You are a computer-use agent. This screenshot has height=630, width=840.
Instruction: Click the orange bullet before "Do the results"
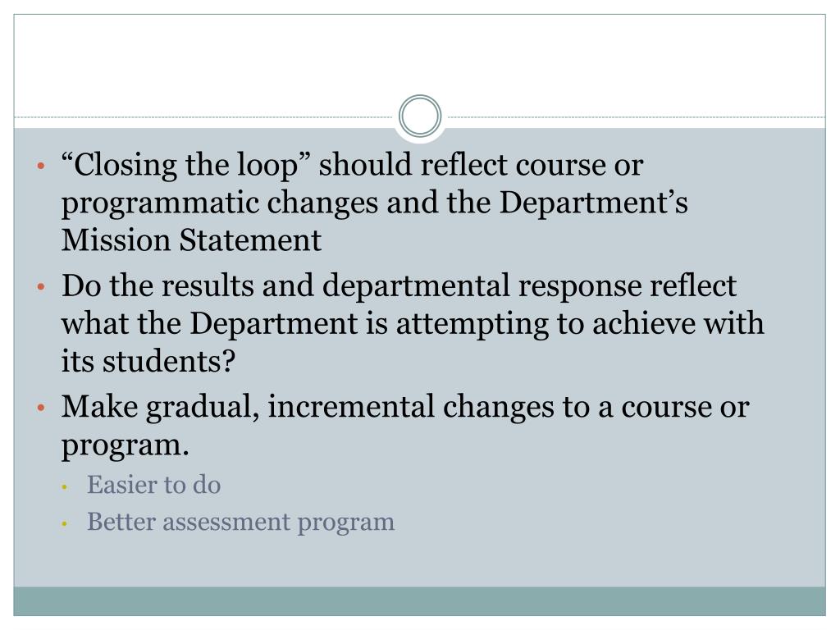[x=41, y=287]
